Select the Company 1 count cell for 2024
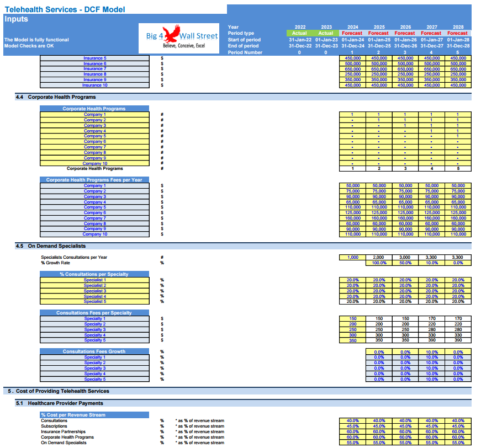This screenshot has height=448, width=481. click(x=352, y=114)
